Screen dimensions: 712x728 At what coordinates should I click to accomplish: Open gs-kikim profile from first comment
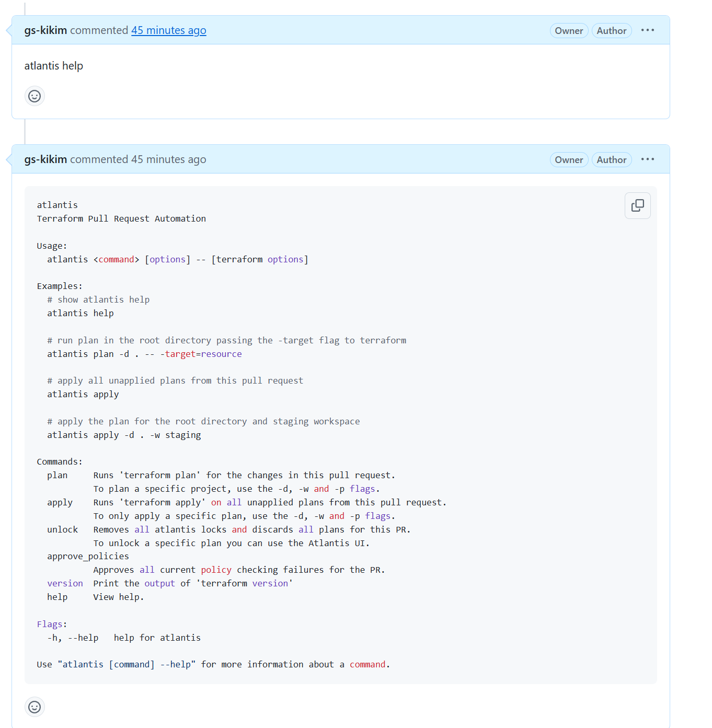click(45, 30)
